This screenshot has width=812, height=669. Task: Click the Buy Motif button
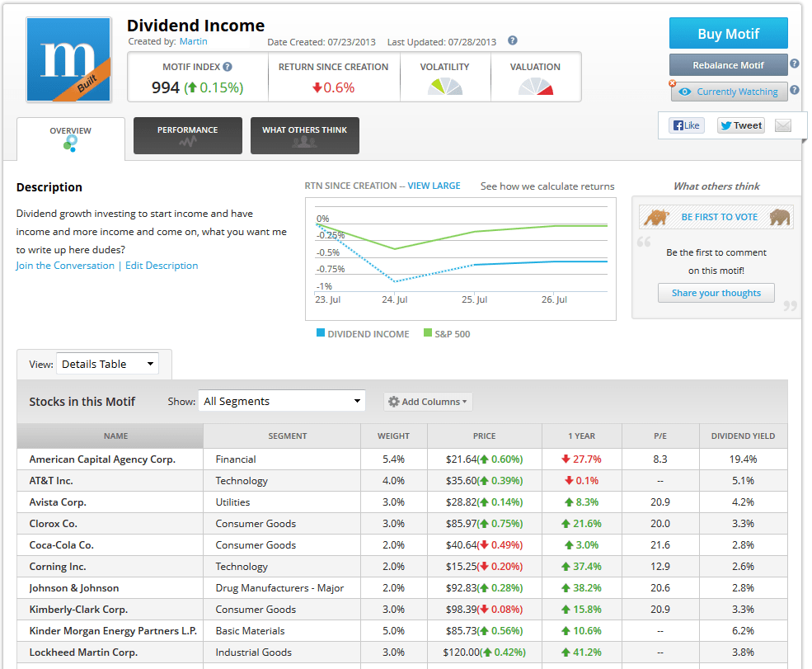pyautogui.click(x=728, y=33)
